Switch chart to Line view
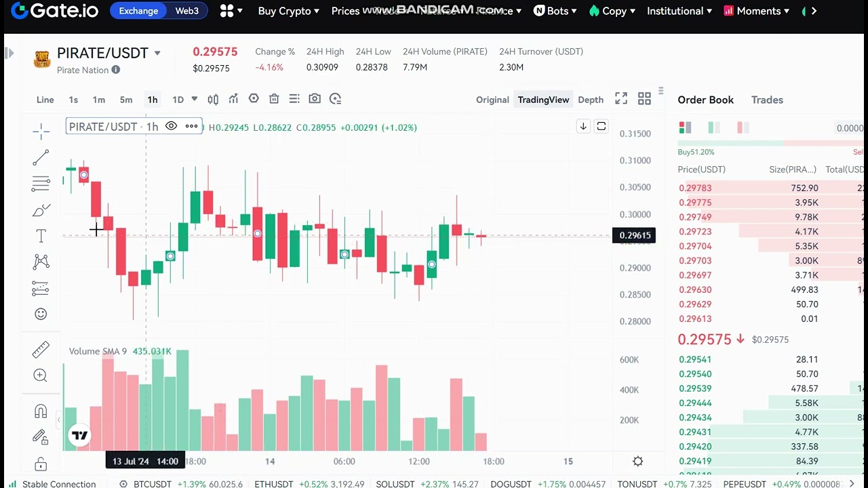Image resolution: width=868 pixels, height=488 pixels. pos(45,100)
